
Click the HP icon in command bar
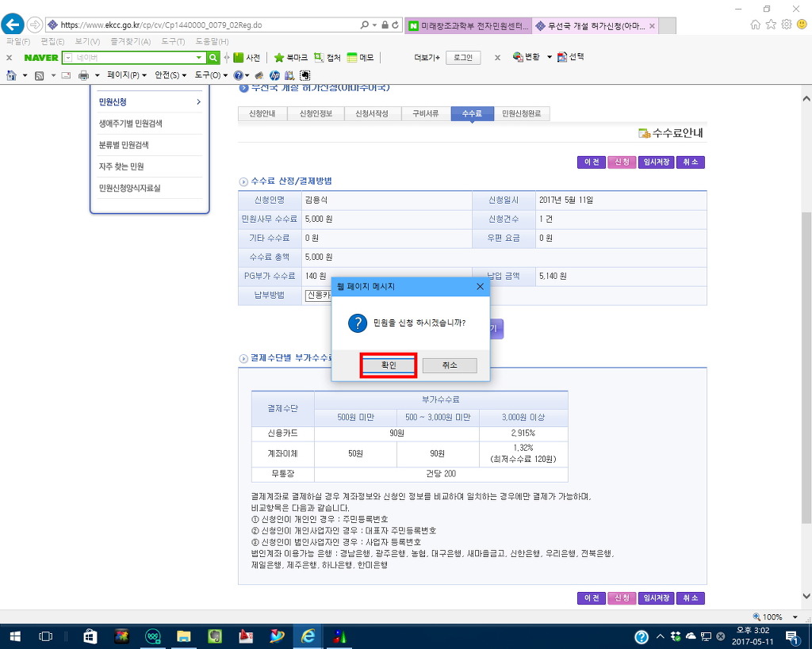pyautogui.click(x=274, y=75)
